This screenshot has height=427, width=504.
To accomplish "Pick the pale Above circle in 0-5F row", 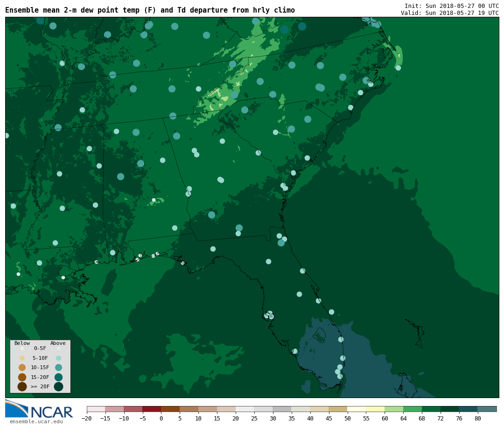I will (58, 348).
